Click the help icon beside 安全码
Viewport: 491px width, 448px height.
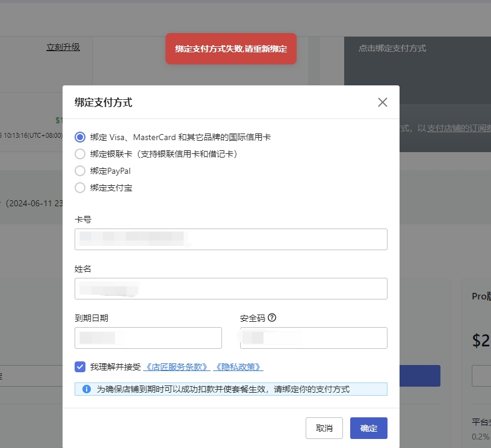[x=272, y=318]
